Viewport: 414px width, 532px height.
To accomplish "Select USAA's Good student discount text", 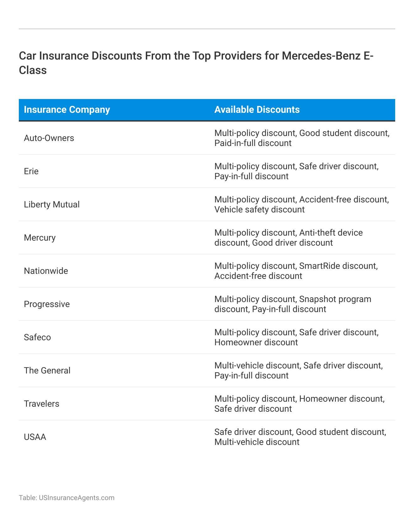I will (340, 432).
